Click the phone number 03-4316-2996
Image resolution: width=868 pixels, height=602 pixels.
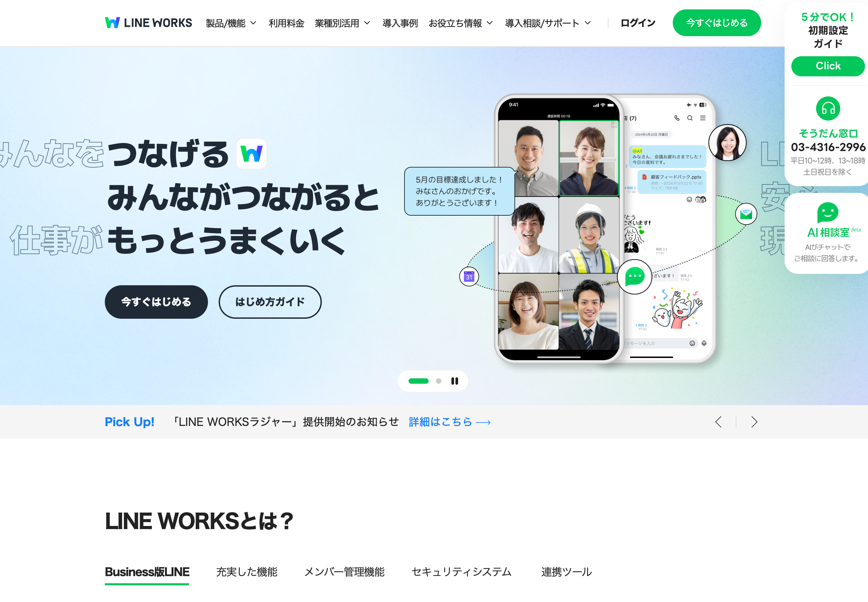tap(828, 147)
